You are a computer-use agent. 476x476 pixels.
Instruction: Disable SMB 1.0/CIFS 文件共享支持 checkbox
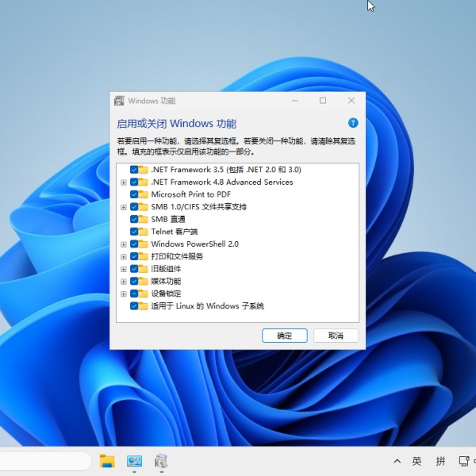click(134, 207)
